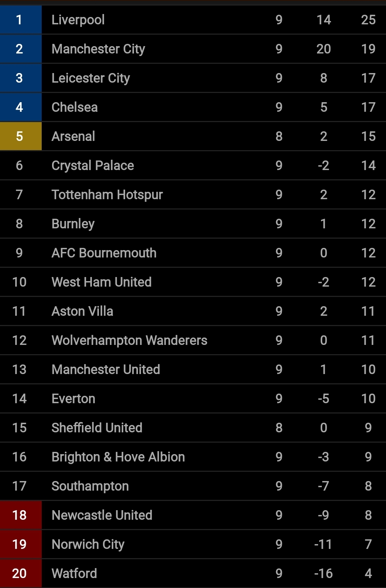Select Manchester City in the table
This screenshot has height=588, width=386.
click(98, 49)
